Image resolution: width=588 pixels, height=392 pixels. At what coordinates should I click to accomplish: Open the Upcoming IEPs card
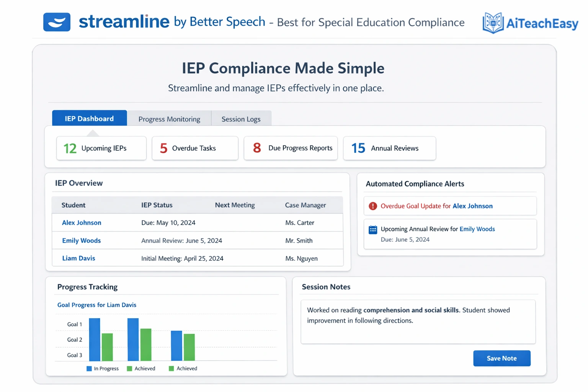[101, 148]
